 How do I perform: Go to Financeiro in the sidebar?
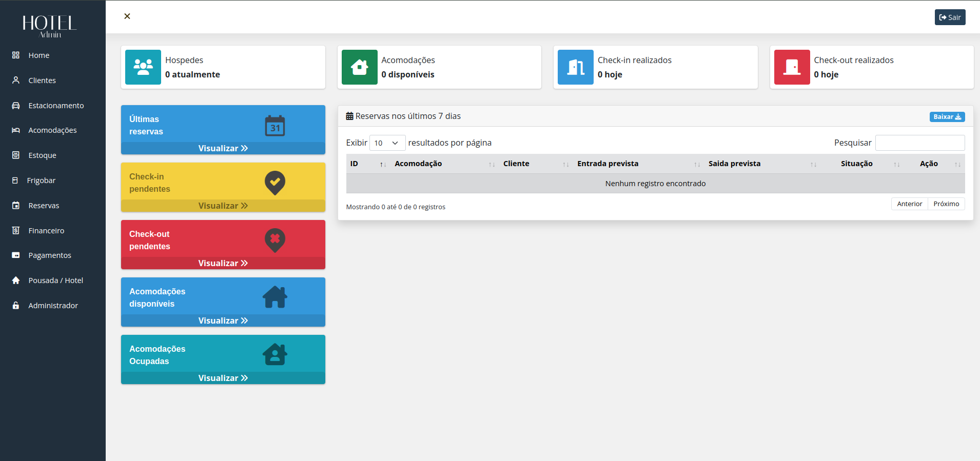point(46,231)
